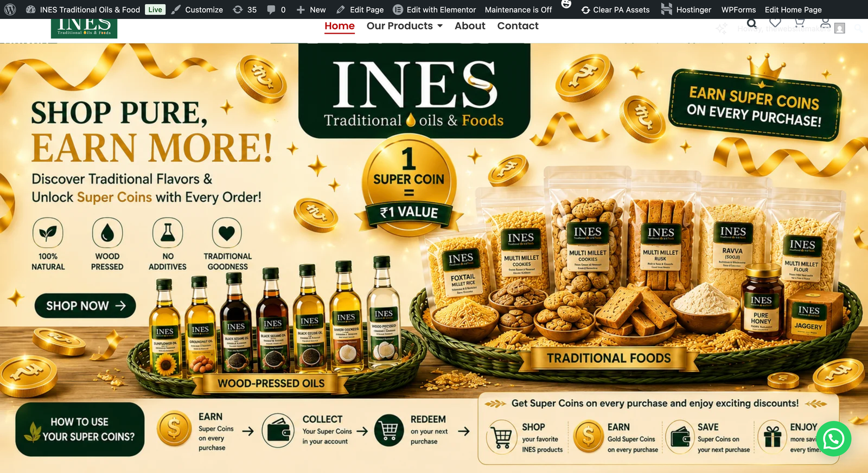Launch Edit with Elementor

[x=435, y=9]
